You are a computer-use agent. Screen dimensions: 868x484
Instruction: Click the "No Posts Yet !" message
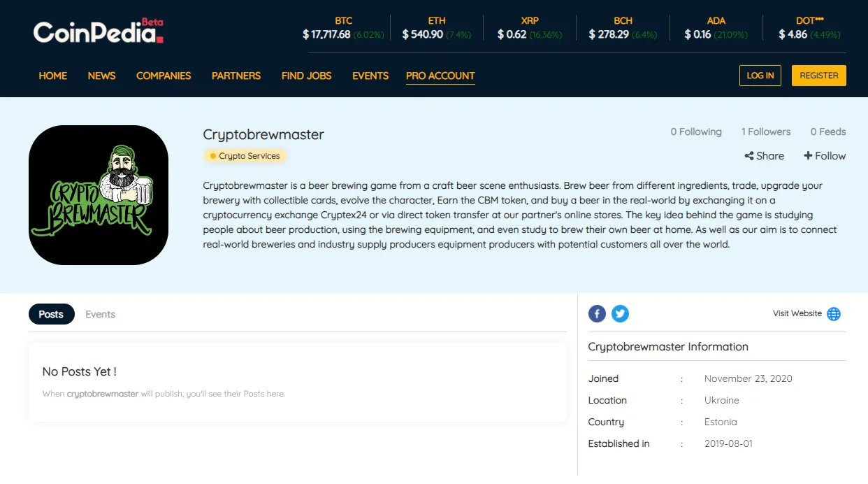tap(80, 371)
